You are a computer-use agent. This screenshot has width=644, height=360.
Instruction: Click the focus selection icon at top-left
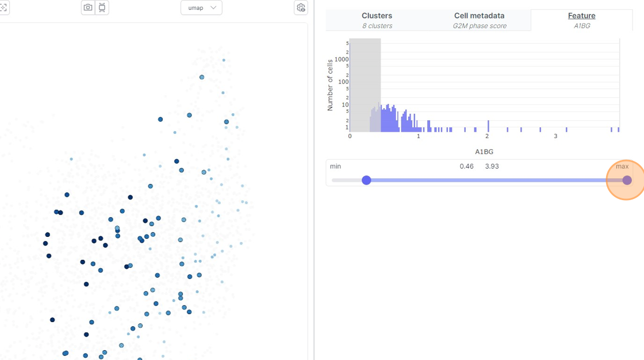point(3,7)
